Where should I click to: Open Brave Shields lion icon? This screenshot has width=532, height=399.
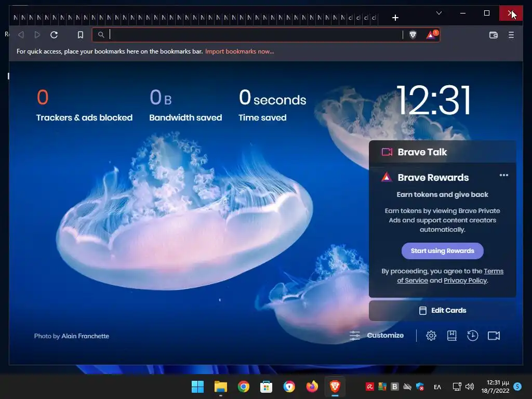[x=413, y=35]
